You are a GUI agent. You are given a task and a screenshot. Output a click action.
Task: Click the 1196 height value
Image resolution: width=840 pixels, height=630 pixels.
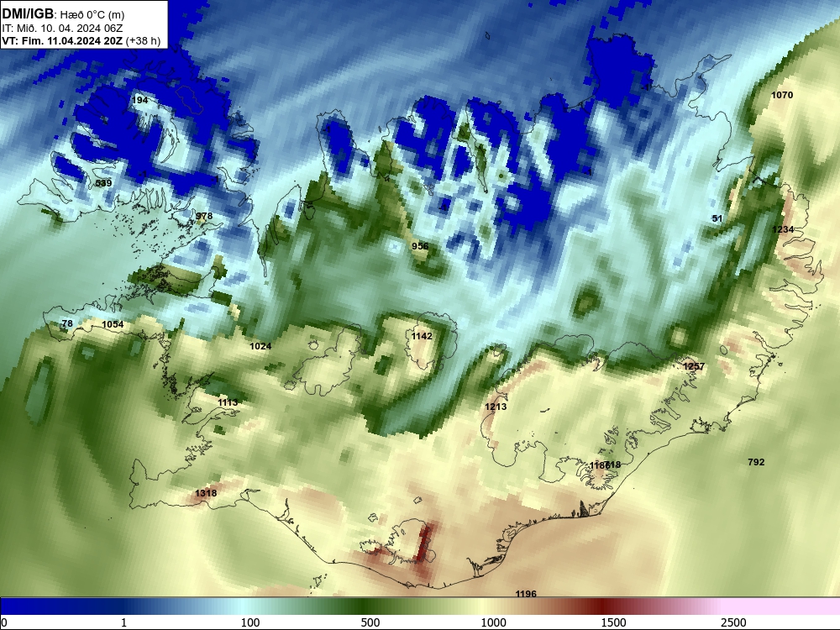click(x=526, y=594)
